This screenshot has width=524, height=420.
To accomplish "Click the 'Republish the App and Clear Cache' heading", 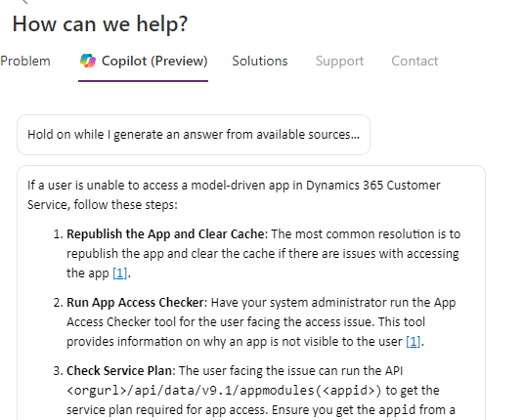I will pyautogui.click(x=165, y=234).
